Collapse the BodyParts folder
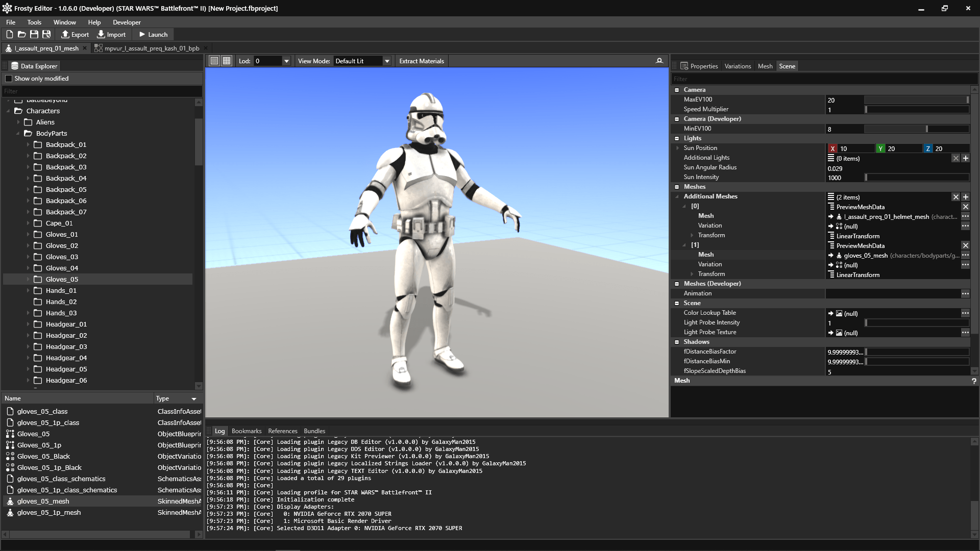Screen dimensions: 980x551 tap(18, 133)
